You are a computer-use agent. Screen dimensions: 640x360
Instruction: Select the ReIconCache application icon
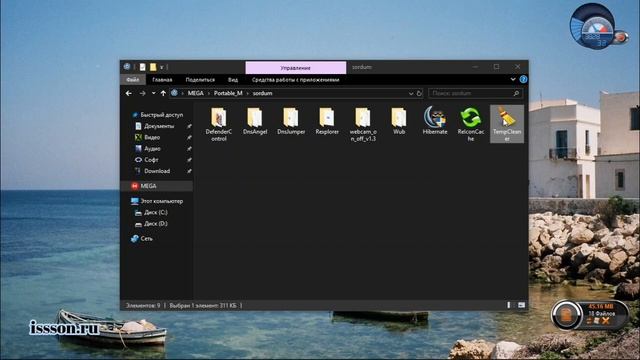pyautogui.click(x=471, y=124)
